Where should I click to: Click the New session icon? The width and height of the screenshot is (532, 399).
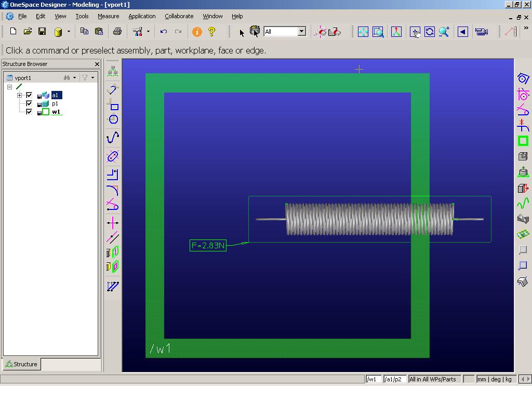(13, 32)
